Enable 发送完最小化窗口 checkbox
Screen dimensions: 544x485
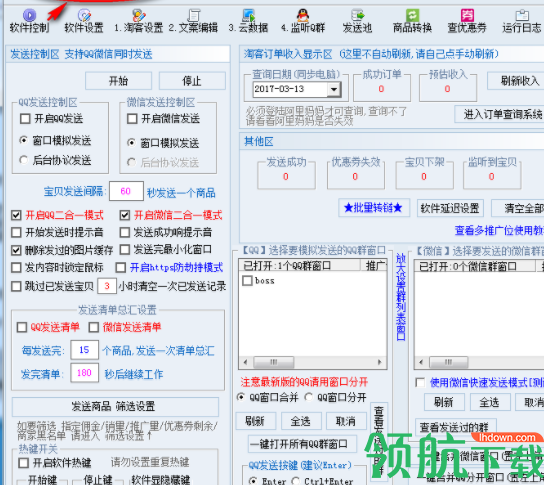tap(125, 249)
